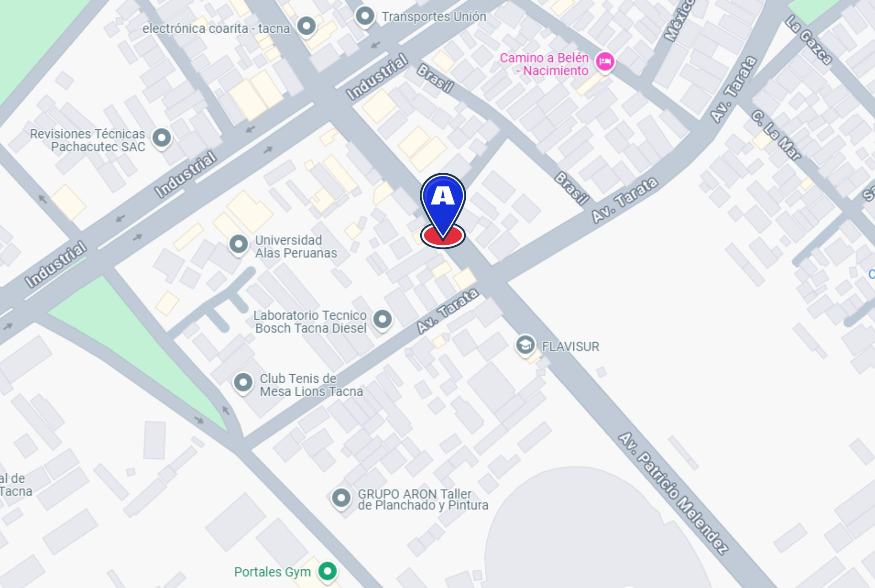Select Revisiones Técnicas Pachacutec SAC pin

pos(161,138)
